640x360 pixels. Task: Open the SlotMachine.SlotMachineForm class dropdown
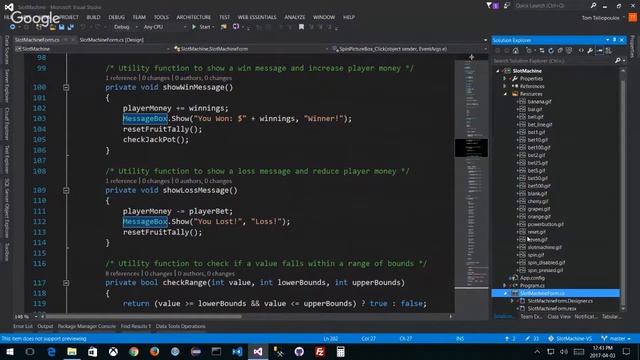251,49
